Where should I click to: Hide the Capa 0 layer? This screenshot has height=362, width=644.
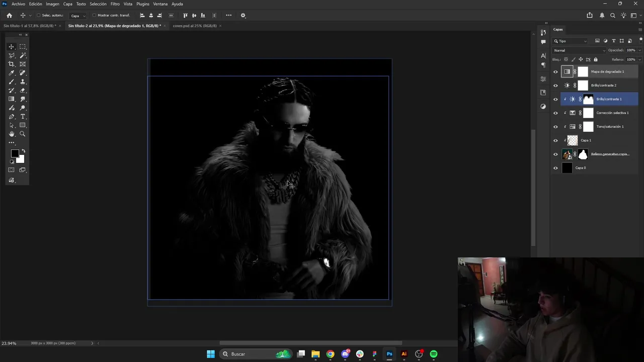(x=555, y=168)
